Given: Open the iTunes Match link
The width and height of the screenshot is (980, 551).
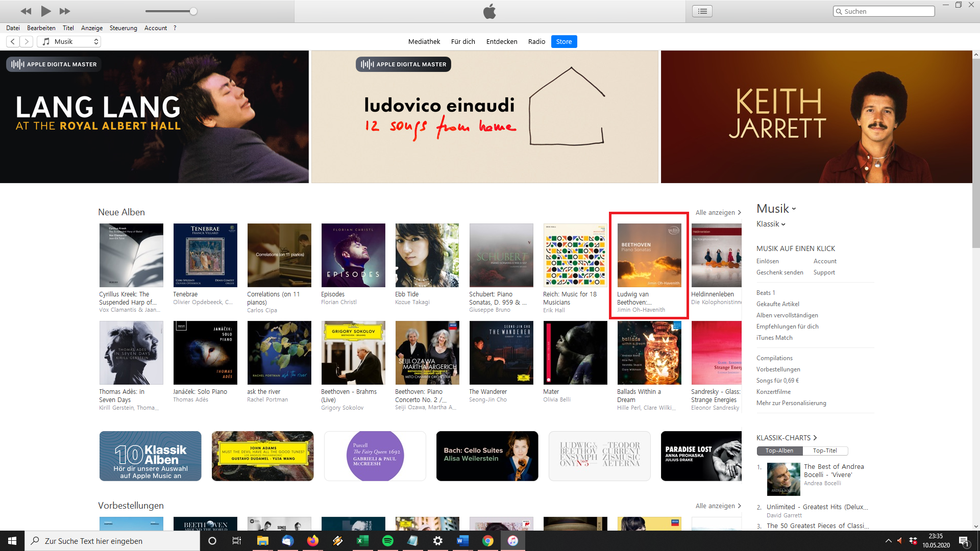Looking at the screenshot, I should point(774,337).
